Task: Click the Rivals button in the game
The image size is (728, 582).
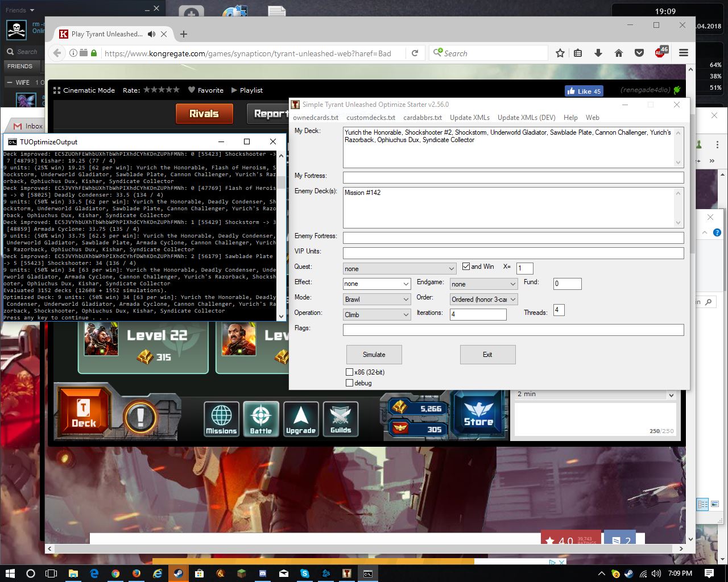Action: 204,114
